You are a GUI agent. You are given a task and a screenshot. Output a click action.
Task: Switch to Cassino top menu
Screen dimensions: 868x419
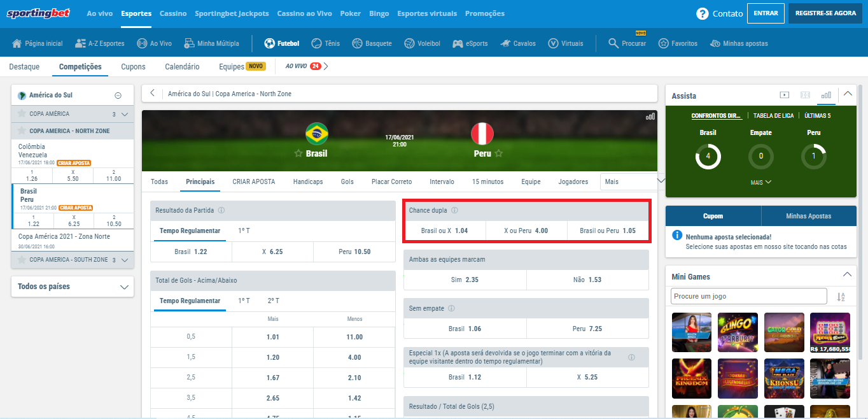click(173, 13)
